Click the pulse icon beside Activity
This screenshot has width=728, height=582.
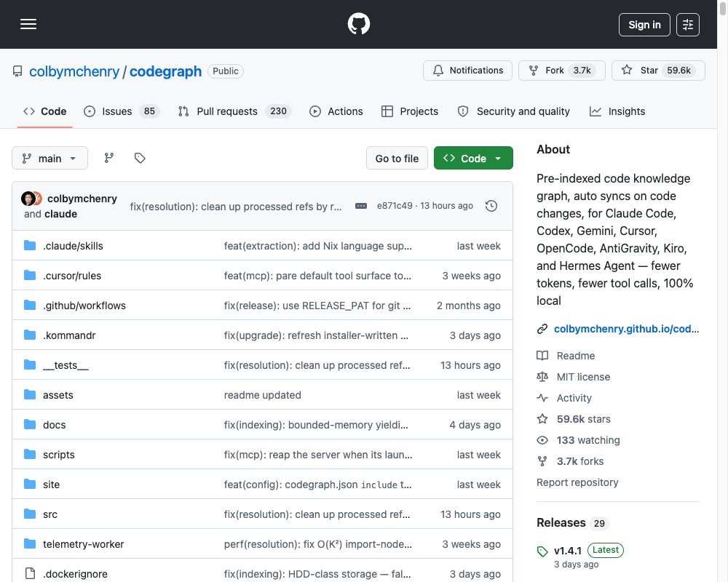[x=542, y=398]
